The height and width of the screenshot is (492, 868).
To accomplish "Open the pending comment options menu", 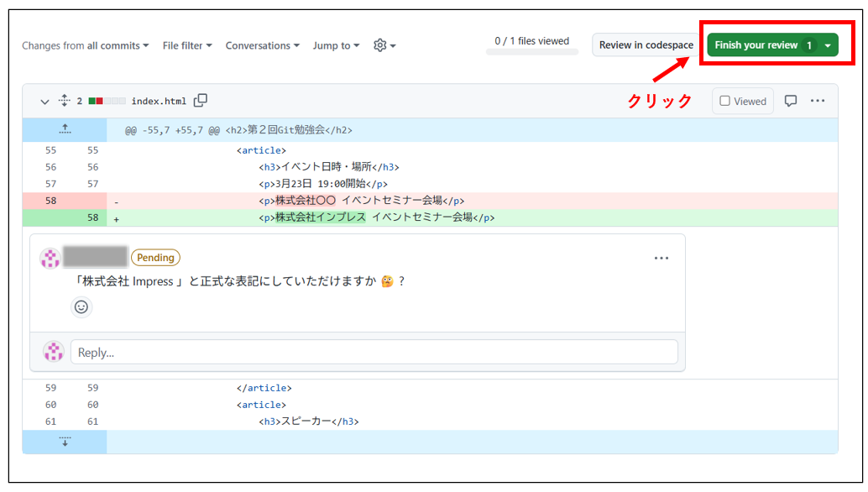I will 661,258.
